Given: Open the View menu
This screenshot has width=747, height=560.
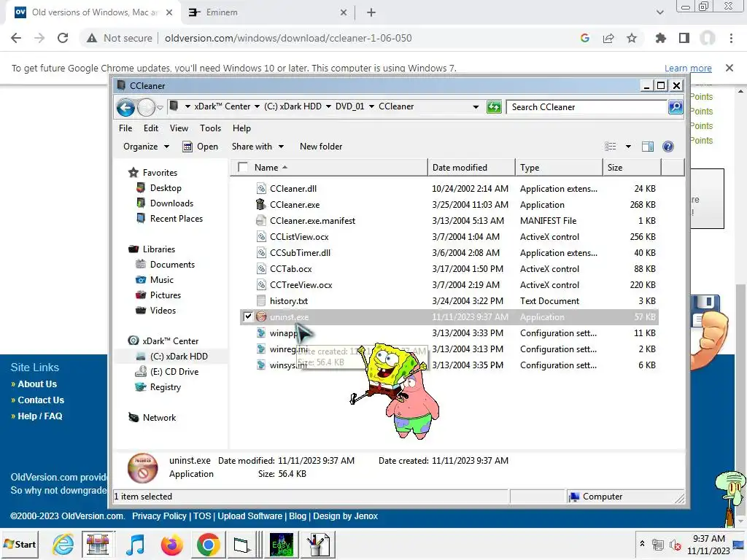Looking at the screenshot, I should pyautogui.click(x=179, y=128).
